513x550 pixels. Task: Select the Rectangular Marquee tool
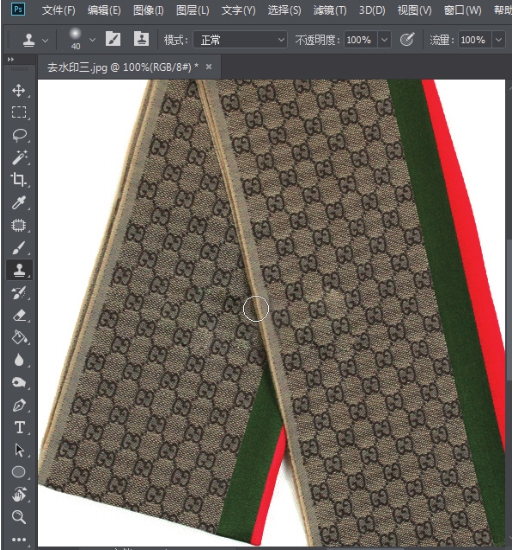pos(19,112)
